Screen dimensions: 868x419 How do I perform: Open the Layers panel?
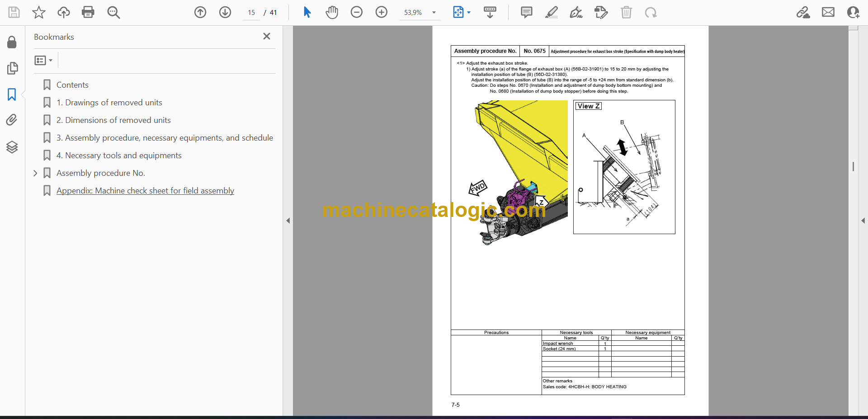click(12, 147)
